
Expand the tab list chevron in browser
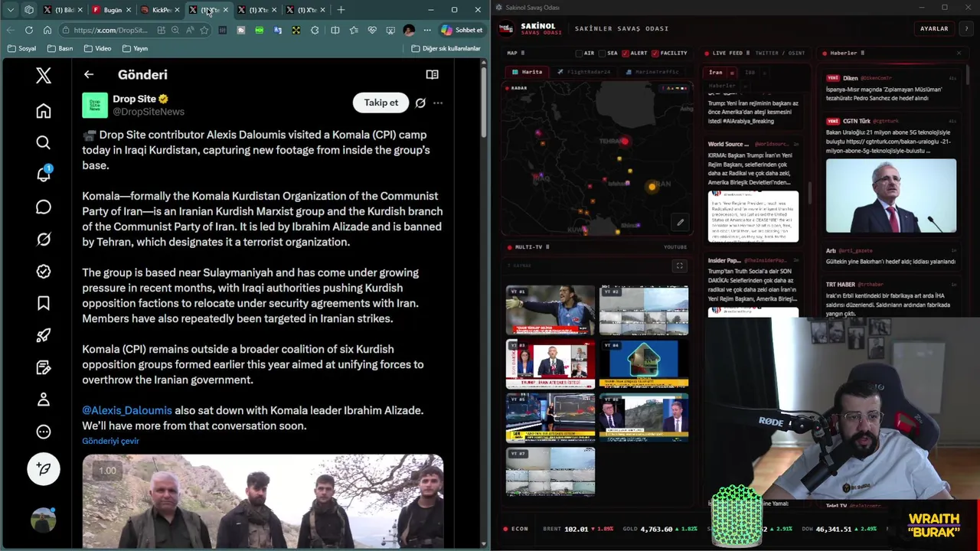pos(11,10)
